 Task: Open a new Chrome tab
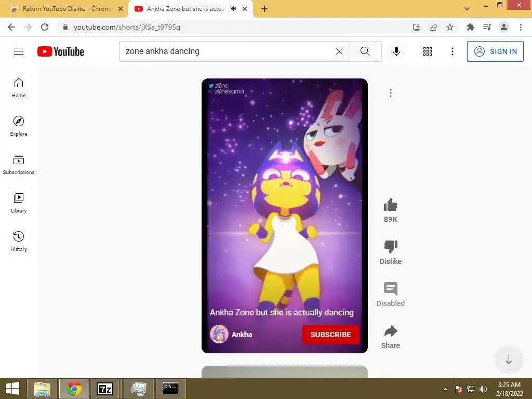pyautogui.click(x=264, y=9)
